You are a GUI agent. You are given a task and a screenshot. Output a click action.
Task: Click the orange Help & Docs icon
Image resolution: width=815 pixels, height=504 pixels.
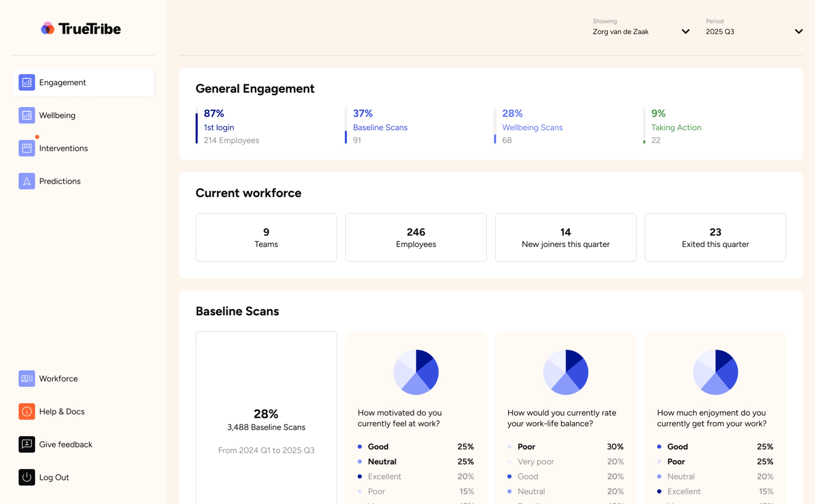[27, 412]
